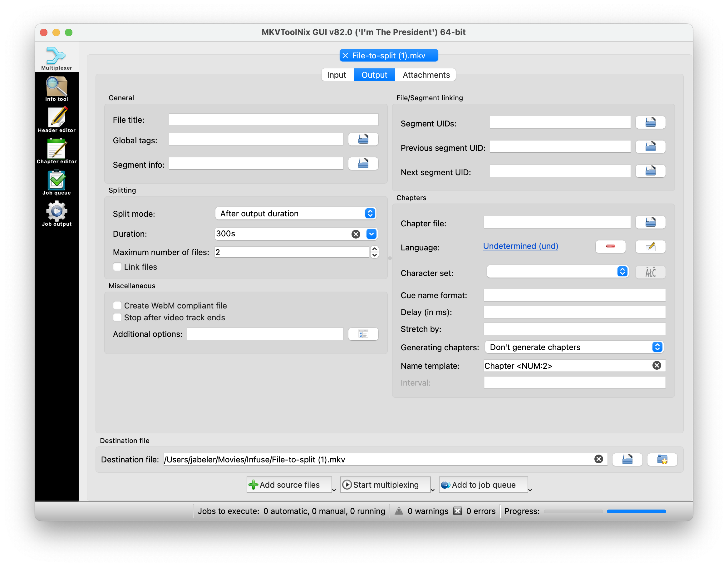Viewport: 728px width, 567px height.
Task: Toggle the Link files checkbox
Action: point(117,267)
